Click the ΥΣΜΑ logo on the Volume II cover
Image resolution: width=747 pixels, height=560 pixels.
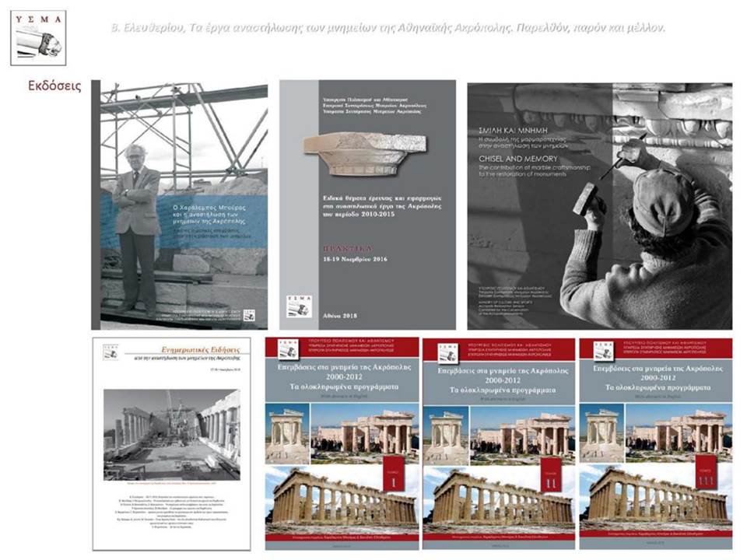(448, 352)
